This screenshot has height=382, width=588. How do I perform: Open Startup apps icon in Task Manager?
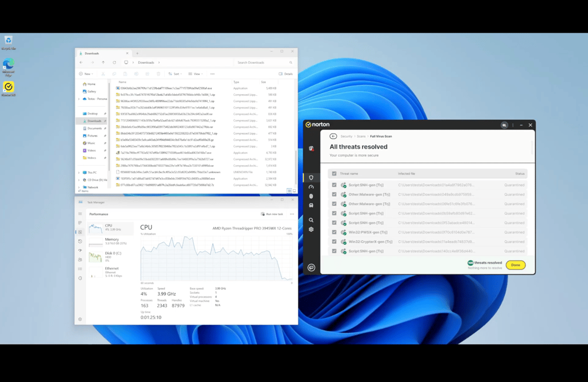(80, 251)
